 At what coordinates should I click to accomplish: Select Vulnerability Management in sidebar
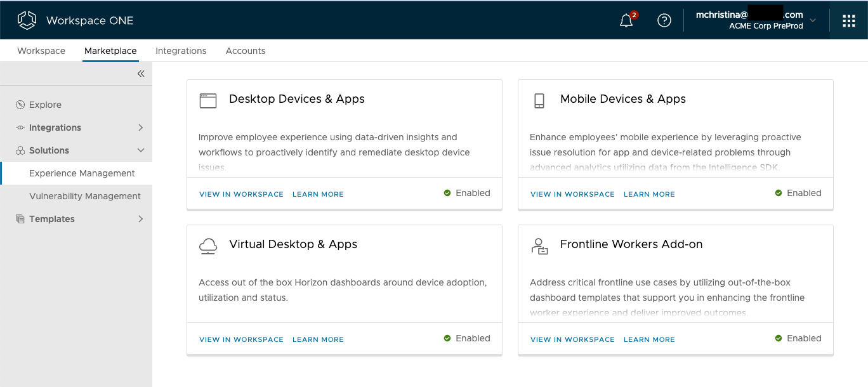(x=85, y=196)
